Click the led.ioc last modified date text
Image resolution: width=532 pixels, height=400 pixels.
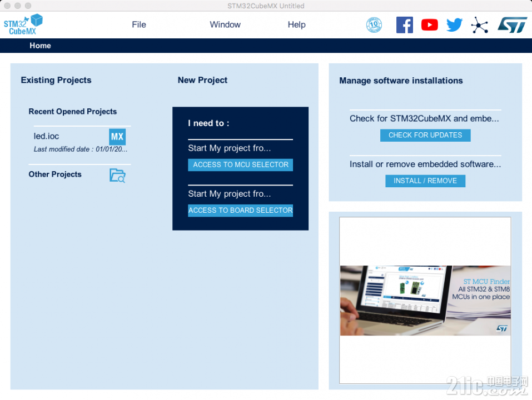point(81,149)
